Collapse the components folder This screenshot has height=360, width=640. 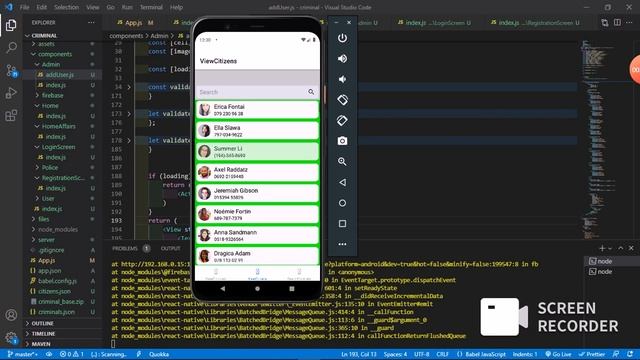34,54
